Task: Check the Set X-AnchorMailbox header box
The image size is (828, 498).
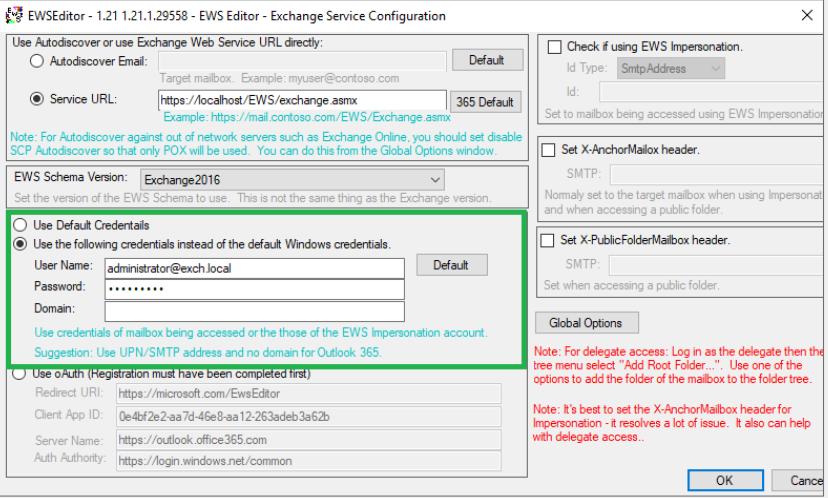Action: click(548, 150)
